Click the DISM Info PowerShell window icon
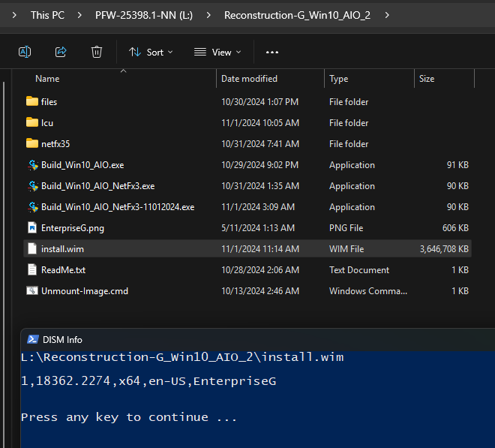Image resolution: width=495 pixels, height=448 pixels. [x=33, y=339]
